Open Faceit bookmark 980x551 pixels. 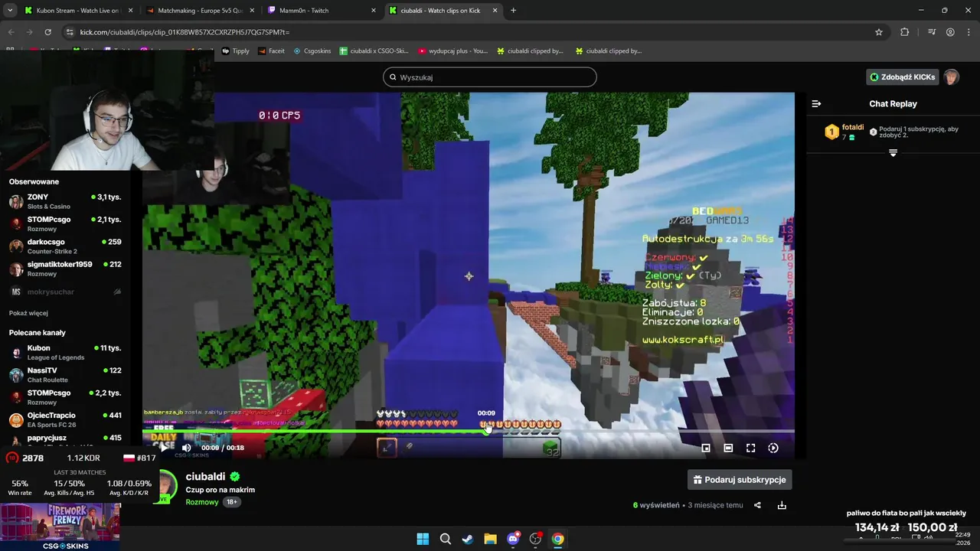pos(271,51)
